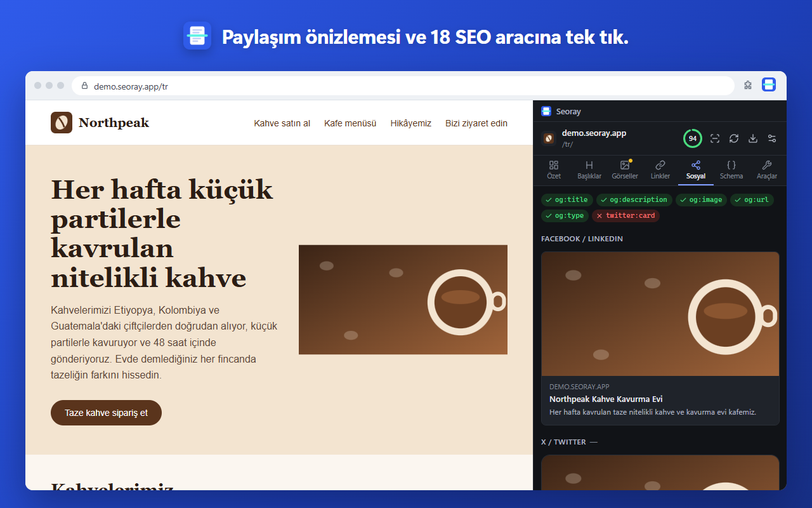The height and width of the screenshot is (508, 812).
Task: Open the Özet tab
Action: (554, 170)
